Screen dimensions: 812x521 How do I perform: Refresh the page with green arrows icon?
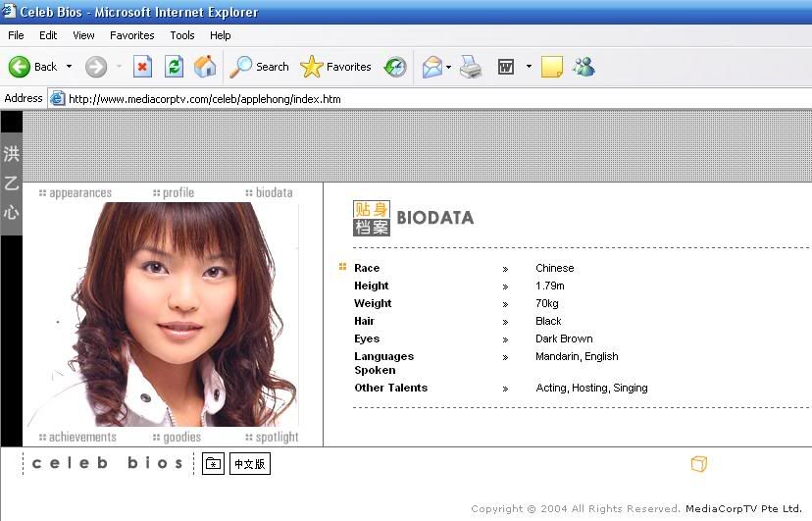174,67
